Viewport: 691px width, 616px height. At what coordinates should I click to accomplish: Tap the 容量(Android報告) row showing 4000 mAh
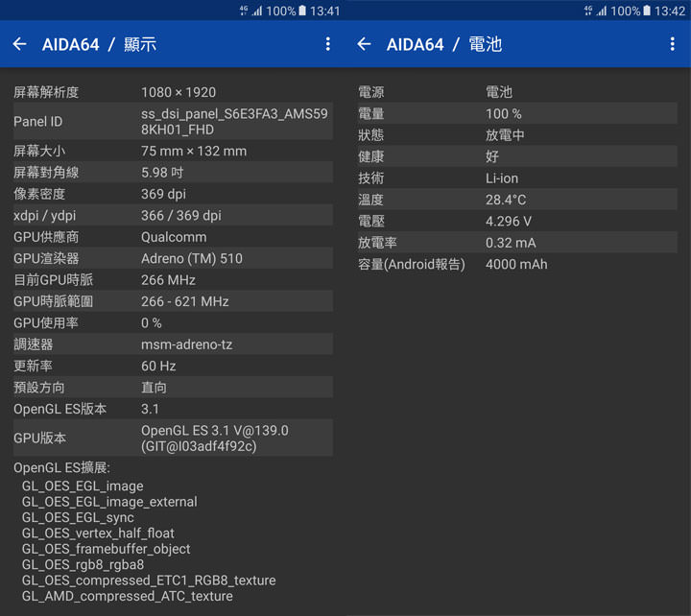[x=517, y=264]
